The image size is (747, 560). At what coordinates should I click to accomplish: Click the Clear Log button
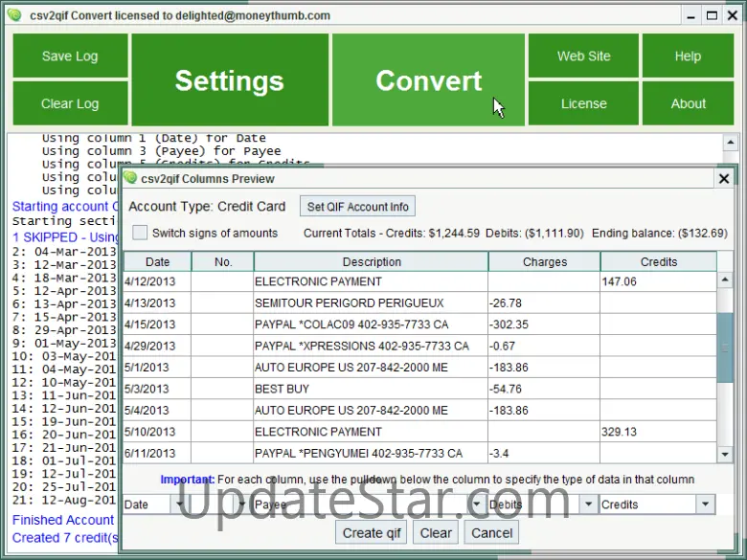[70, 103]
